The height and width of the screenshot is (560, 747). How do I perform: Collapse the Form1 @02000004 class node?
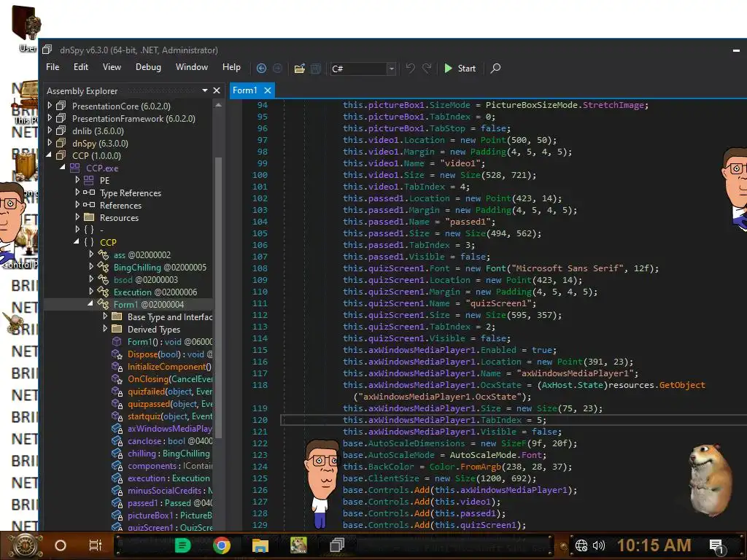coord(90,303)
